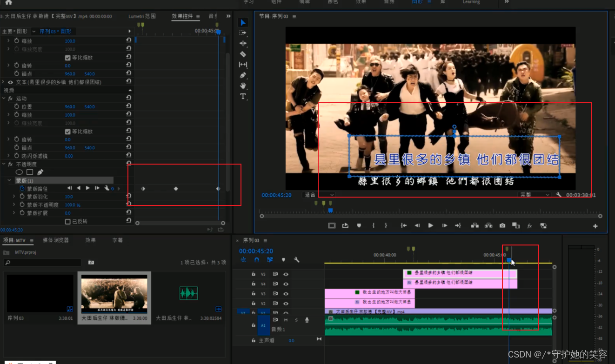Toggle lock on track V2
Screen dimensions: 615x364
254,303
